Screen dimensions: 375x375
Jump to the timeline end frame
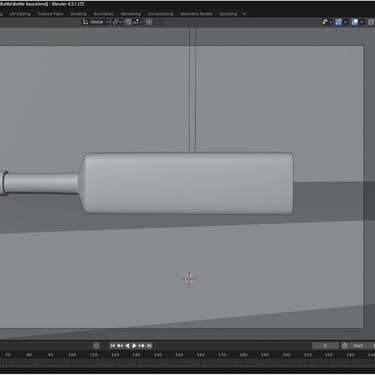coord(149,346)
